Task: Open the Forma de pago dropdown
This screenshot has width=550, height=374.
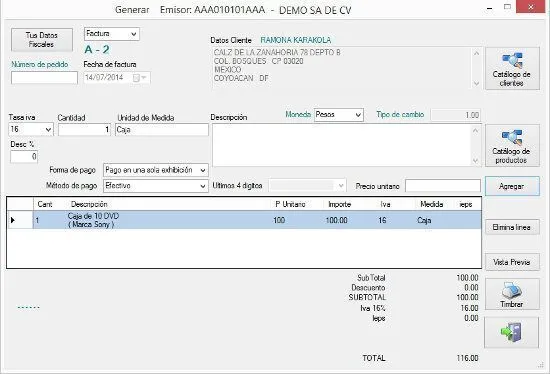Action: (x=203, y=171)
